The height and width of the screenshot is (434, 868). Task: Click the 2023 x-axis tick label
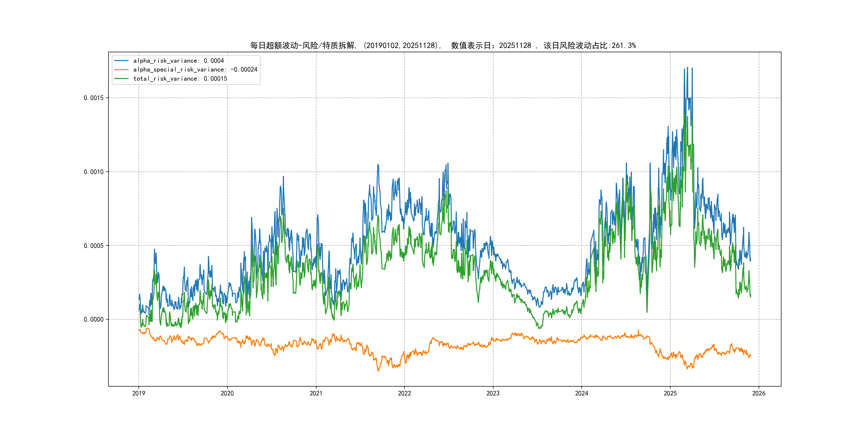(493, 393)
